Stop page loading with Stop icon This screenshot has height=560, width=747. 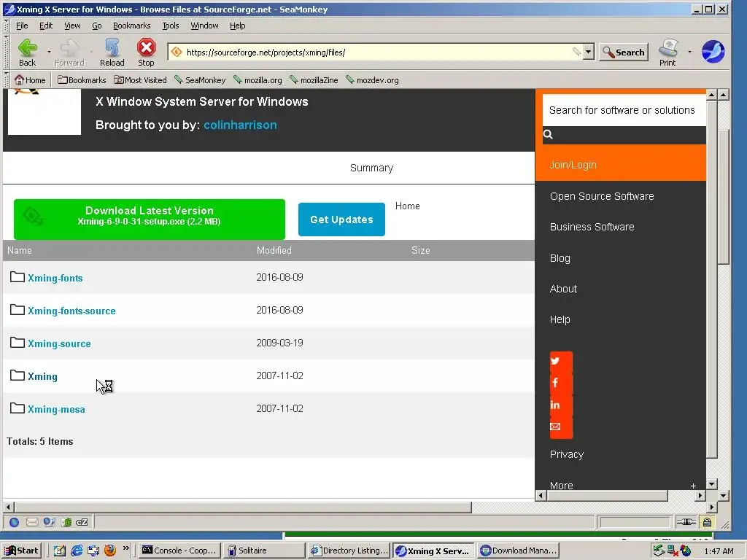(146, 52)
